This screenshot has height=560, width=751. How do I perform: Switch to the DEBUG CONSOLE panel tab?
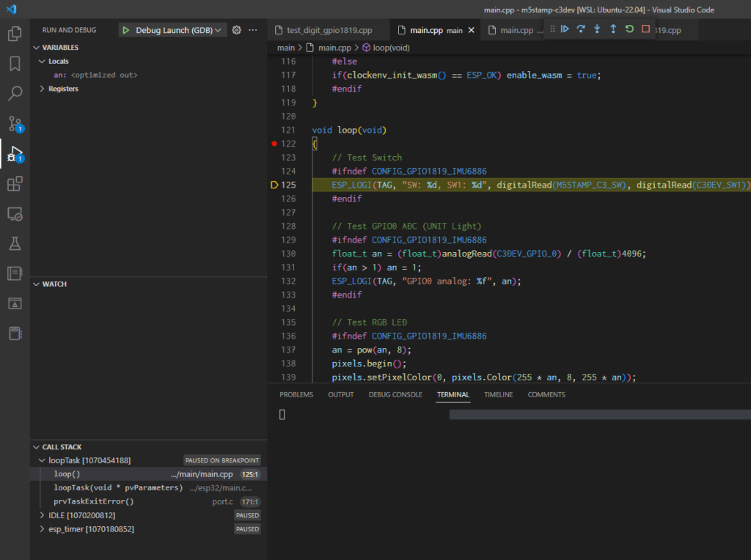pos(395,394)
